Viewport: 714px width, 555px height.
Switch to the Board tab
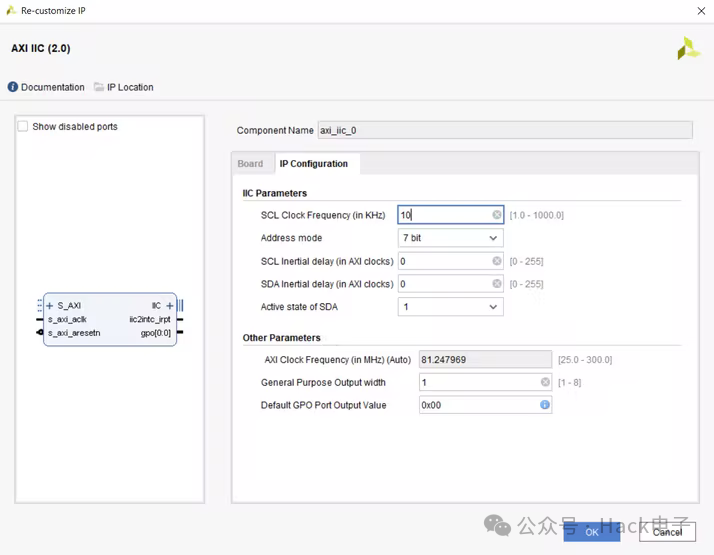click(250, 164)
